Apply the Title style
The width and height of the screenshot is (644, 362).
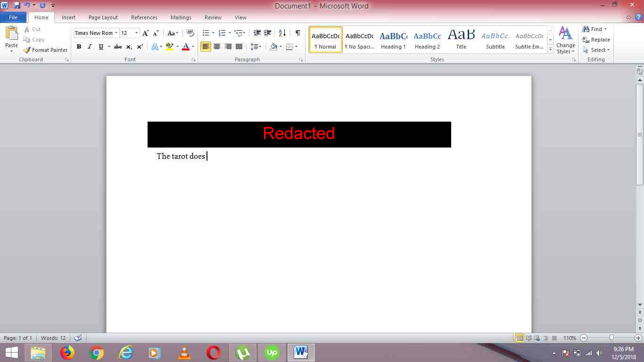coord(461,40)
